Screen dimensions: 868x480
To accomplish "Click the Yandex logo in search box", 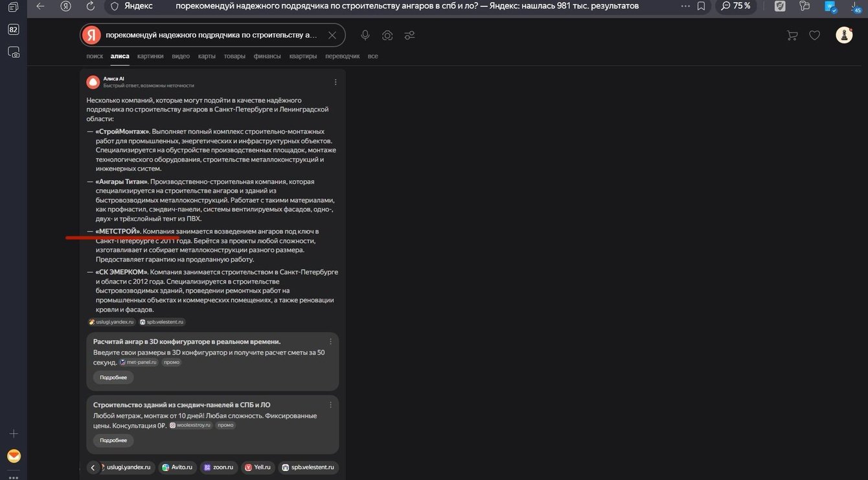I will tap(91, 35).
